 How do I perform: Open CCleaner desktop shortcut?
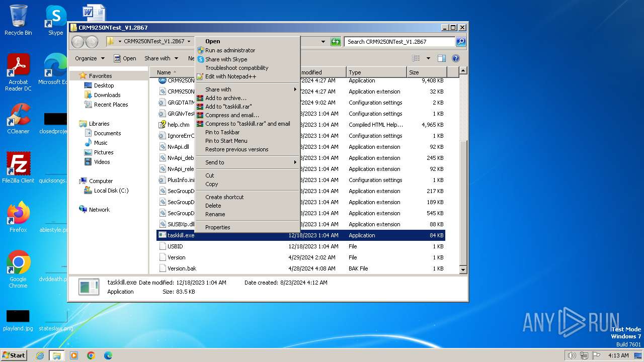click(18, 119)
